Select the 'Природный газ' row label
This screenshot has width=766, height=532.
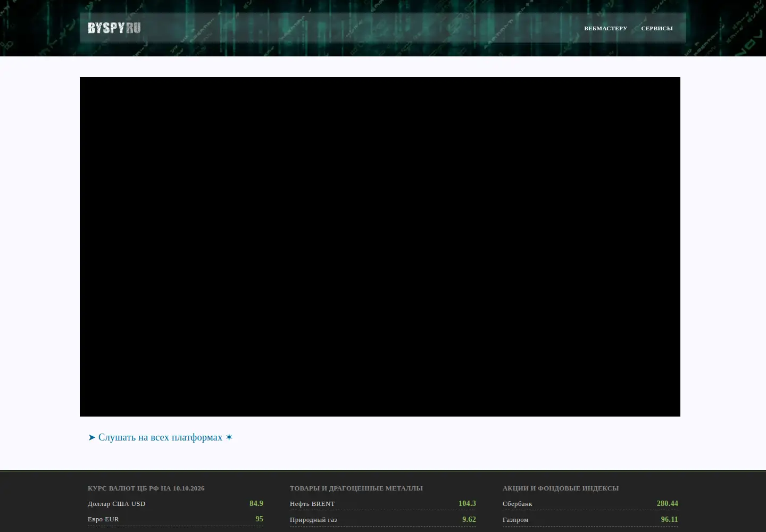313,520
